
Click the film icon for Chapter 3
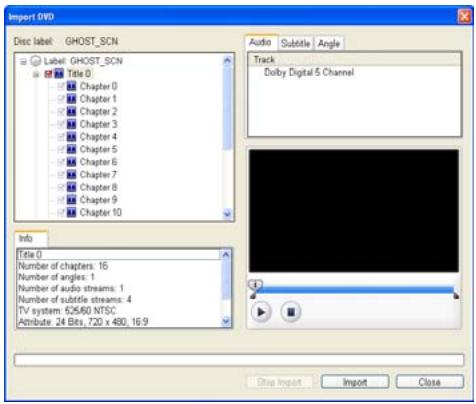[71, 124]
